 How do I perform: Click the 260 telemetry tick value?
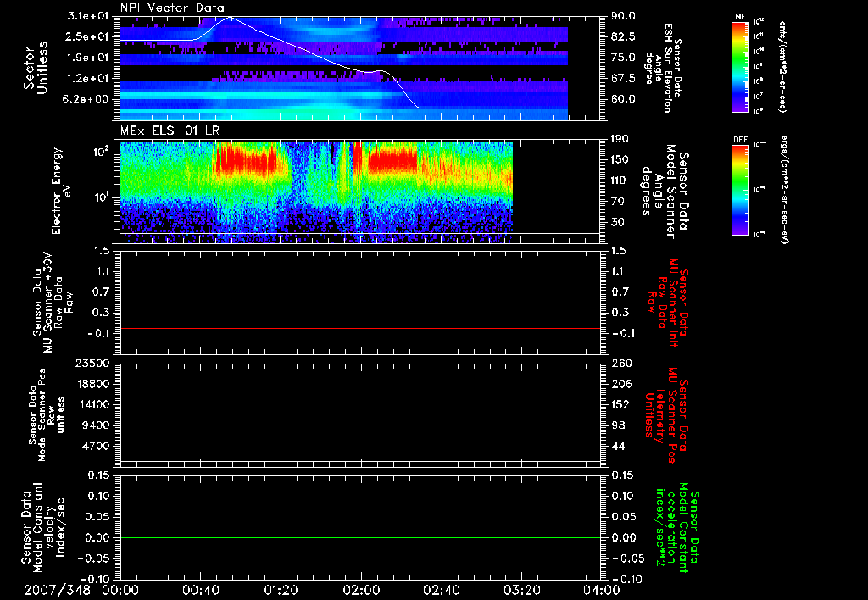(620, 364)
